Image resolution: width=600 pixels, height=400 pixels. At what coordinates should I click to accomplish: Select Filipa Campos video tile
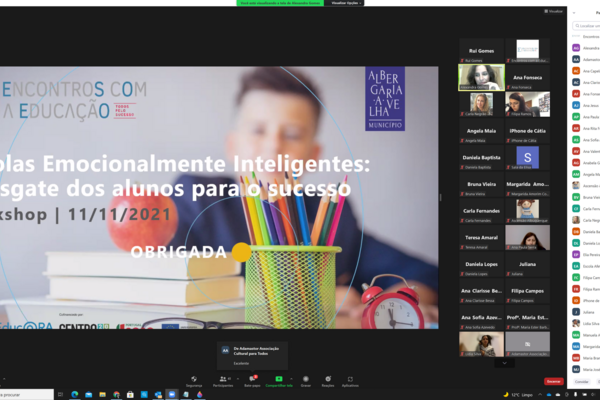(527, 291)
